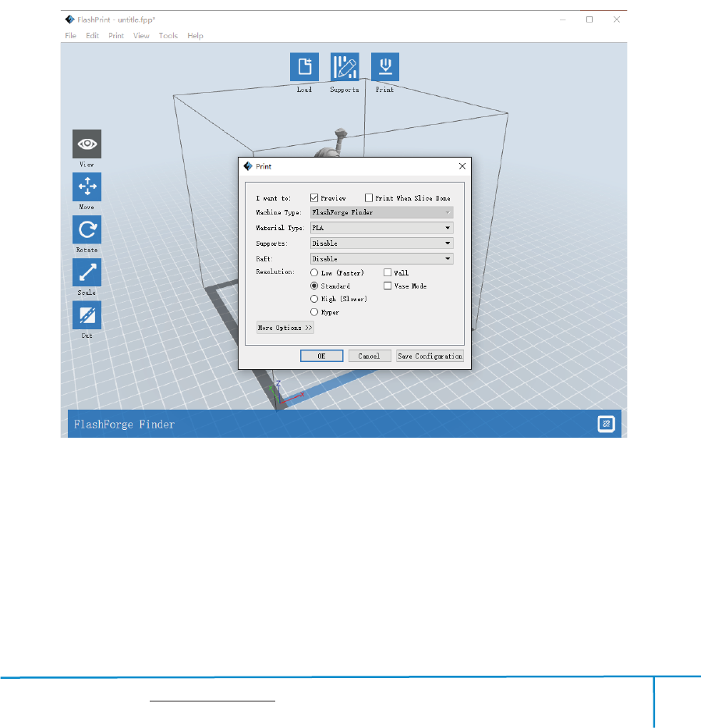Select Hyper resolution option
Viewport: 701px width, 728px height.
pos(314,312)
